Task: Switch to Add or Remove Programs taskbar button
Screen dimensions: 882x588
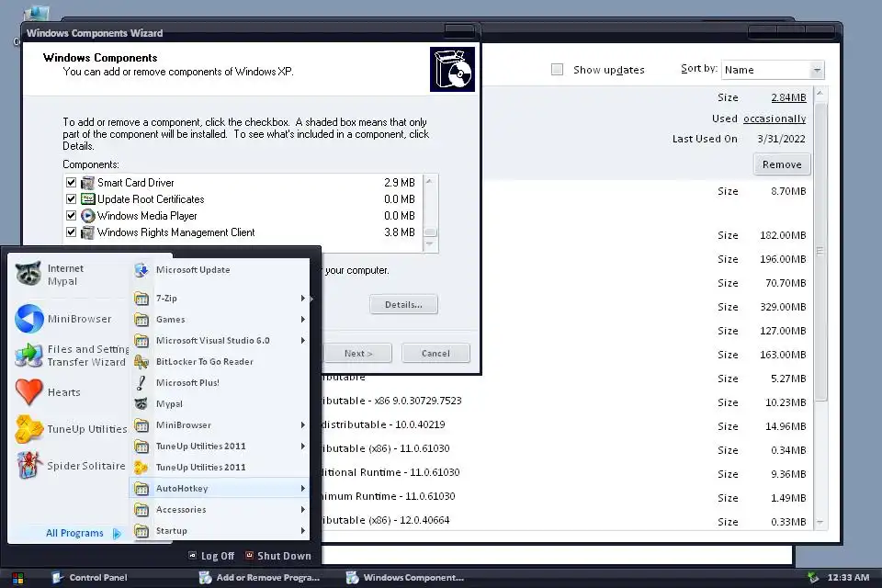Action: [259, 578]
